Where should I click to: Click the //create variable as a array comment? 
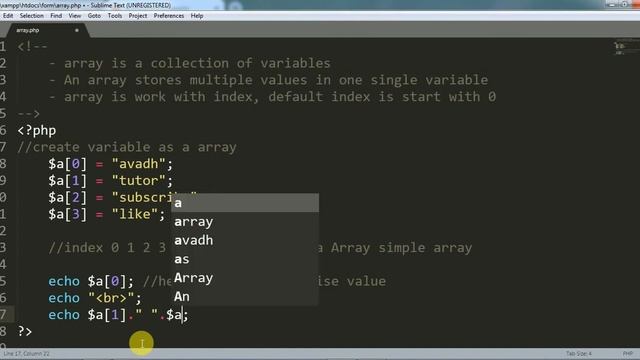127,147
